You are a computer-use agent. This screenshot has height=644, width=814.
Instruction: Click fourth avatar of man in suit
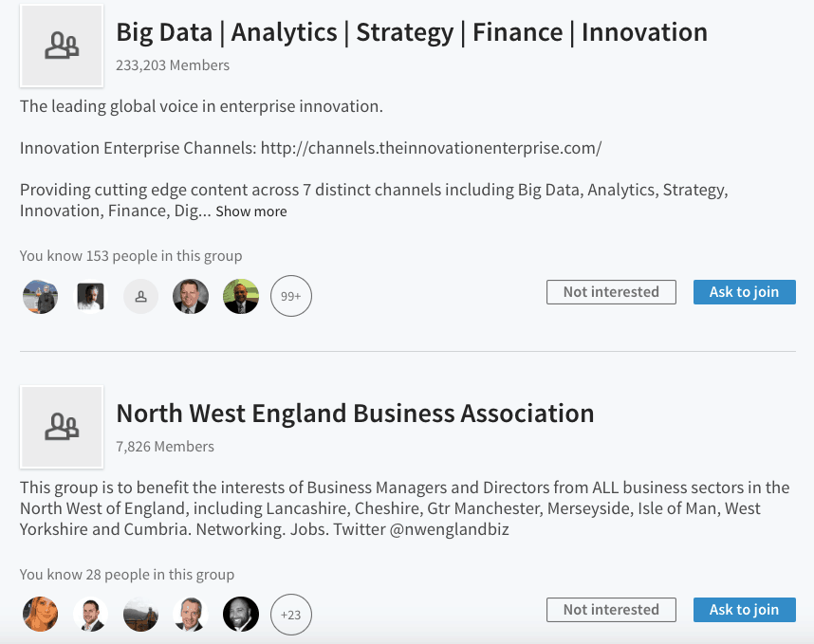(x=191, y=296)
